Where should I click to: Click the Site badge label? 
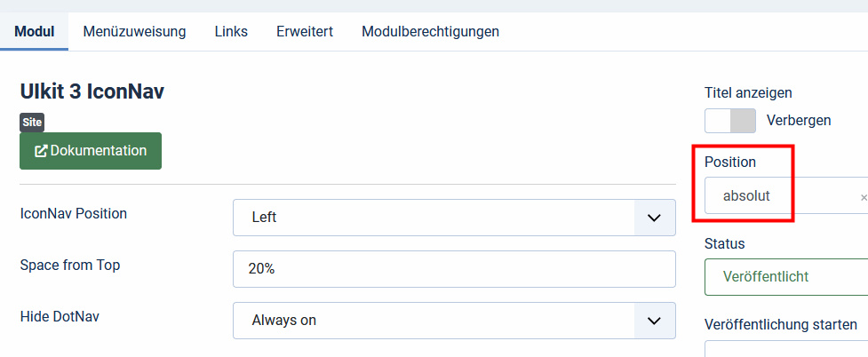(32, 123)
